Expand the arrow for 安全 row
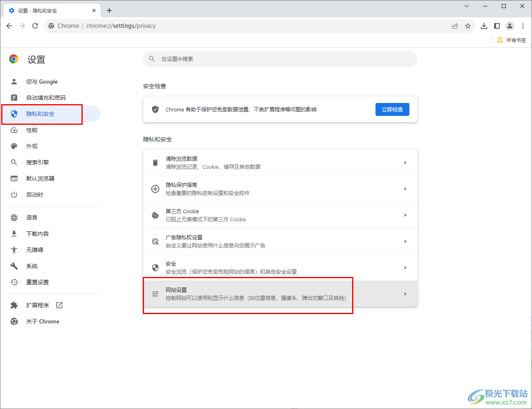532x409 pixels. [405, 268]
